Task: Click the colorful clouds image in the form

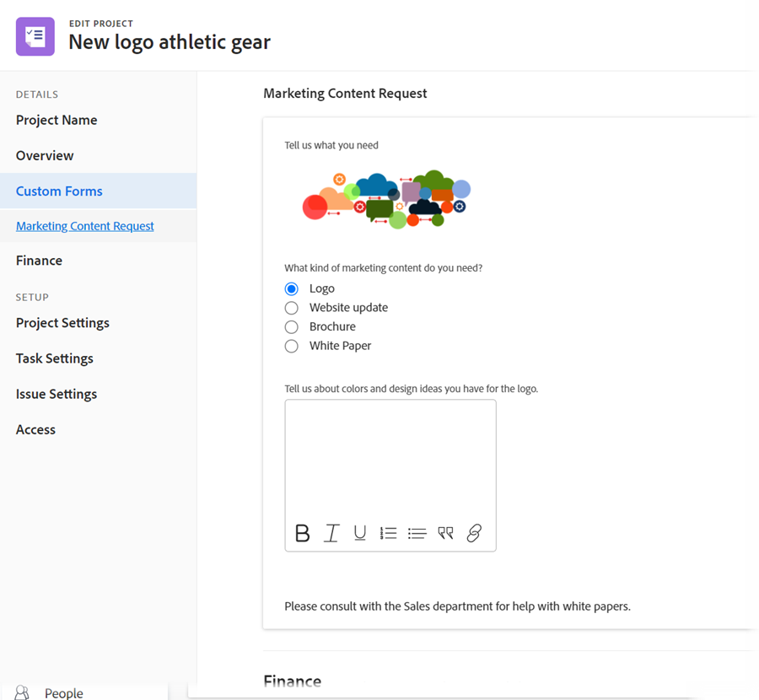Action: tap(386, 199)
